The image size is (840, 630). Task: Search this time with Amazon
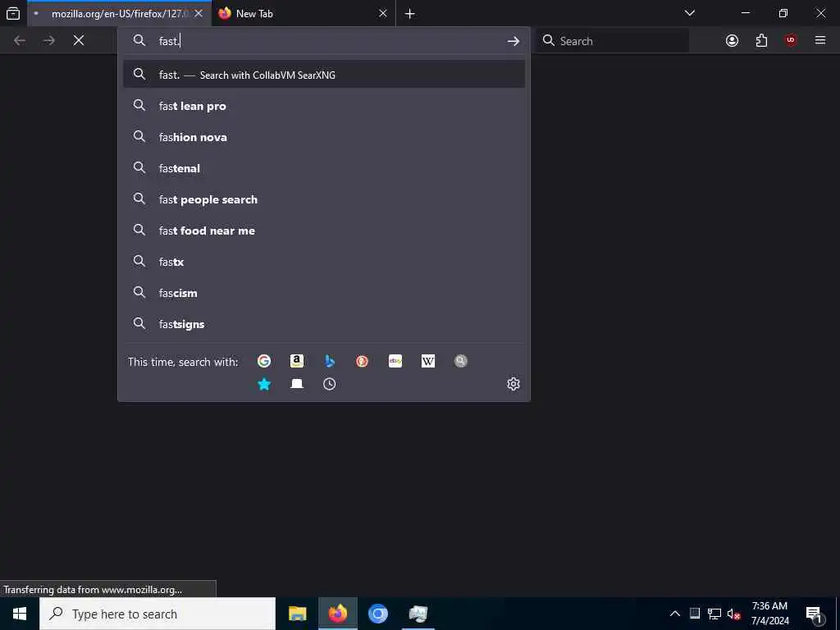pos(297,361)
